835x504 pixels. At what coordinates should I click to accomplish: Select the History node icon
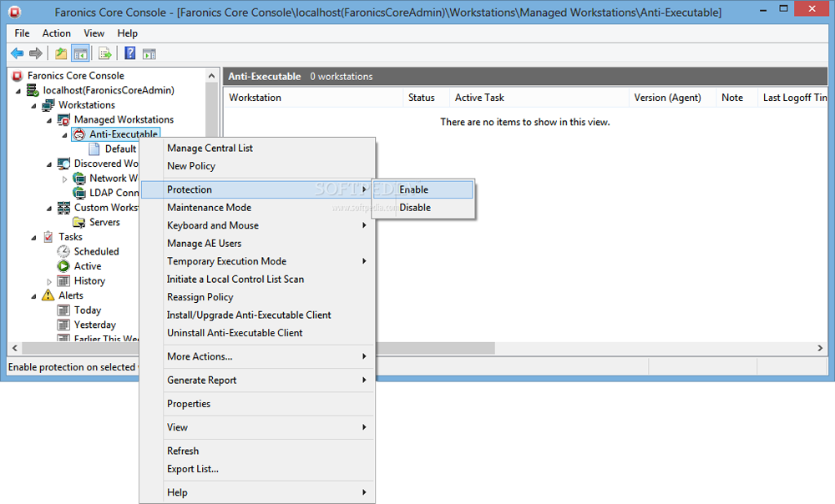[x=64, y=280]
